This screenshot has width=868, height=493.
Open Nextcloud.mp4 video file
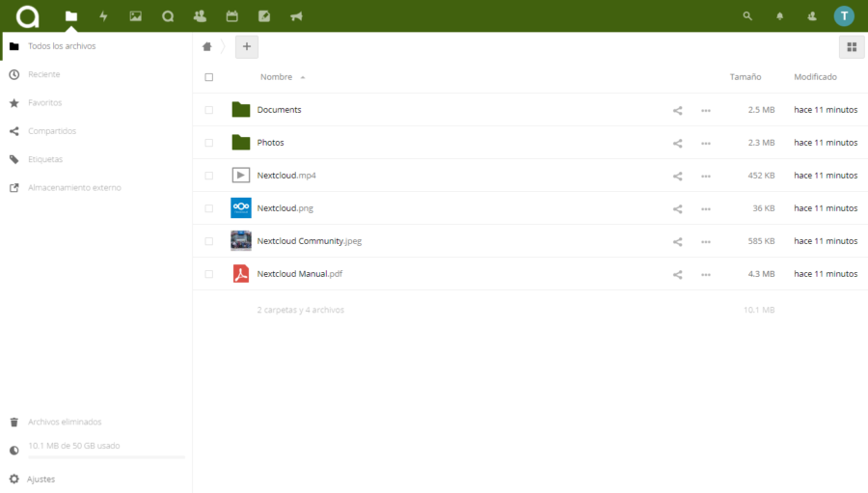coord(286,176)
